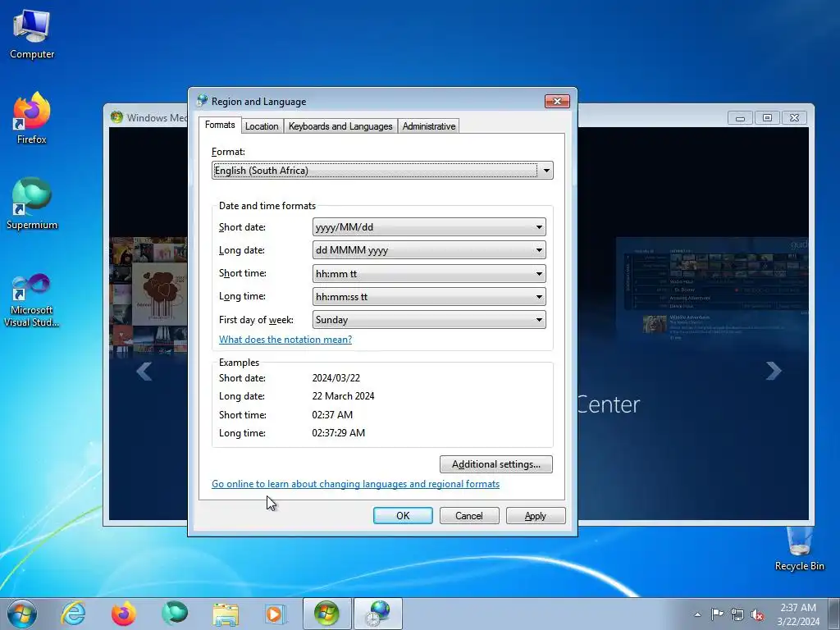Select Region and Language taskbar button
This screenshot has height=630, width=840.
pos(378,614)
